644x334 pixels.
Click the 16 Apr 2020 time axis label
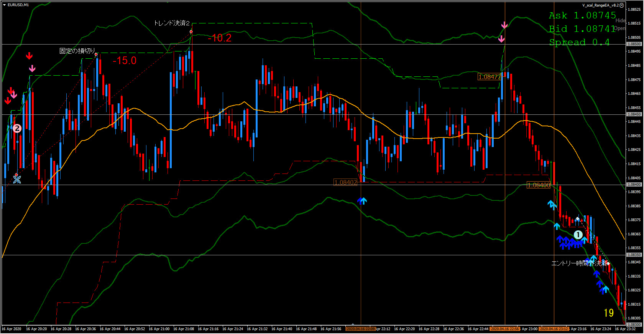(11, 329)
